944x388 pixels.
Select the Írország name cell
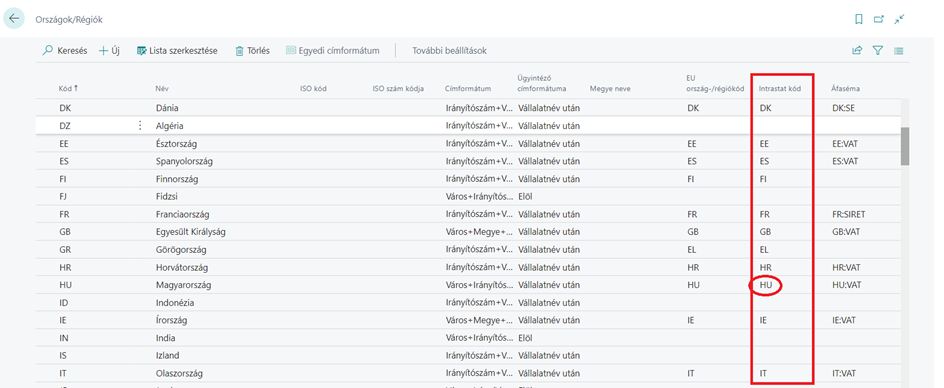pyautogui.click(x=172, y=320)
